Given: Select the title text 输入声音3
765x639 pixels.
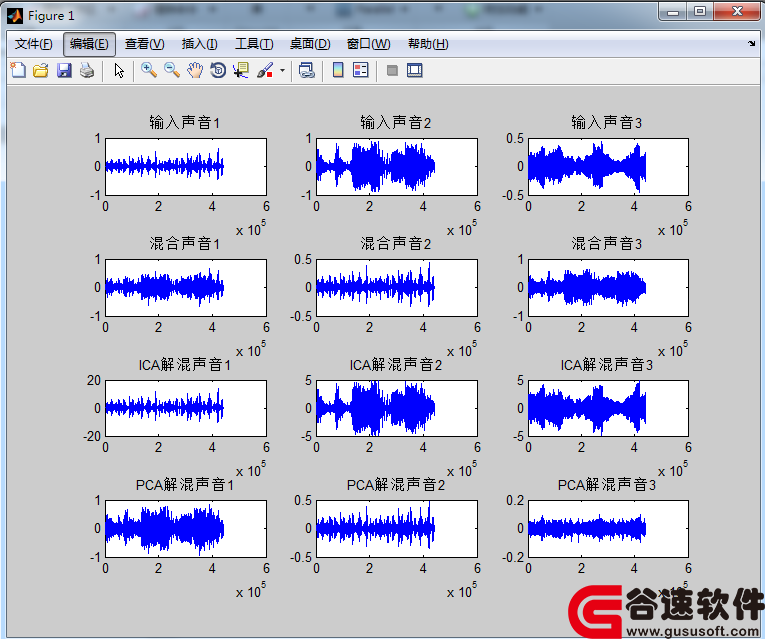Looking at the screenshot, I should pos(607,122).
